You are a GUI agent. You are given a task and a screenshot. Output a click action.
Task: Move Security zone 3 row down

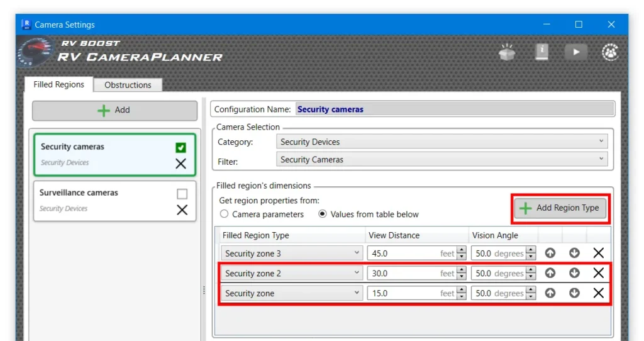(x=574, y=254)
